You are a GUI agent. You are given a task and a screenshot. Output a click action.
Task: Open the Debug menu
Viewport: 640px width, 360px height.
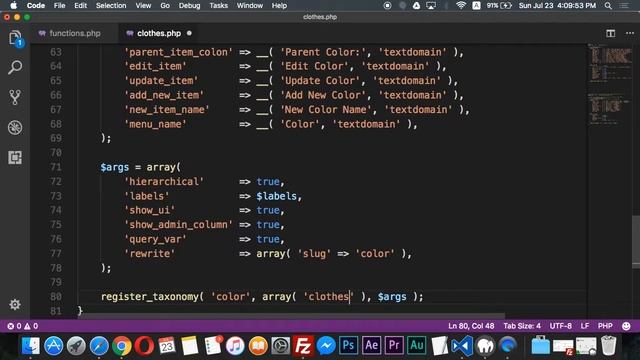pyautogui.click(x=189, y=6)
